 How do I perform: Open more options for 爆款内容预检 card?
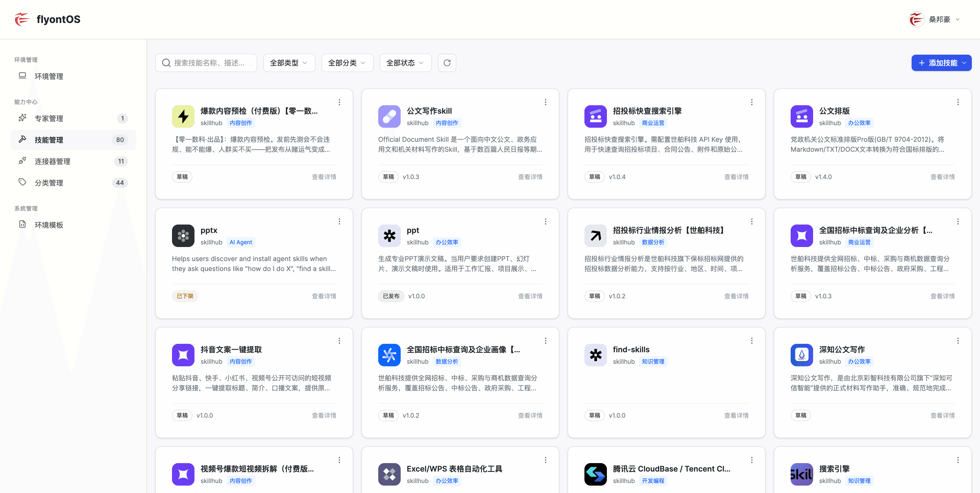pos(339,102)
